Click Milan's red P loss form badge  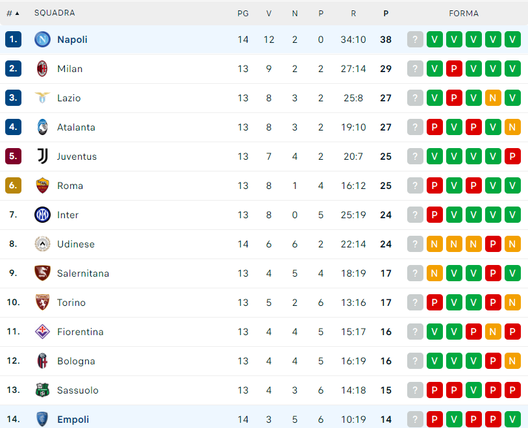tap(454, 69)
